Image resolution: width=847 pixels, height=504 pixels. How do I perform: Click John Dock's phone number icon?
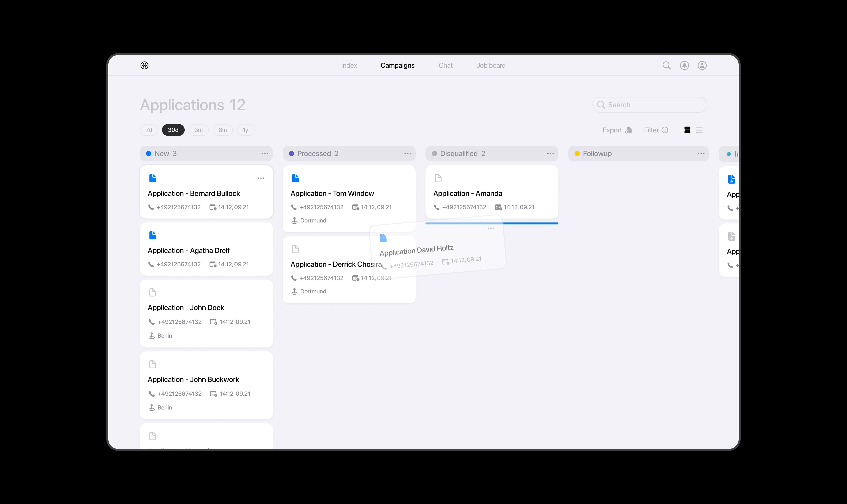(x=151, y=322)
